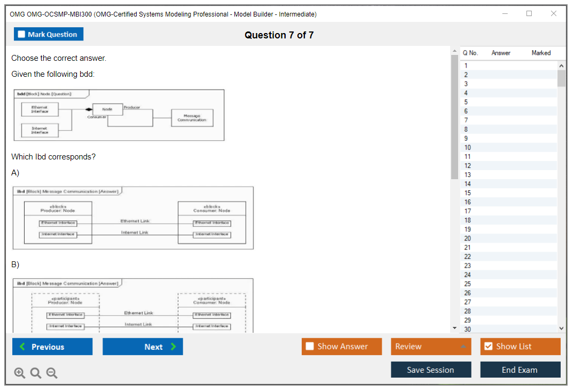Click the zoom reset magnifier icon

[36, 373]
